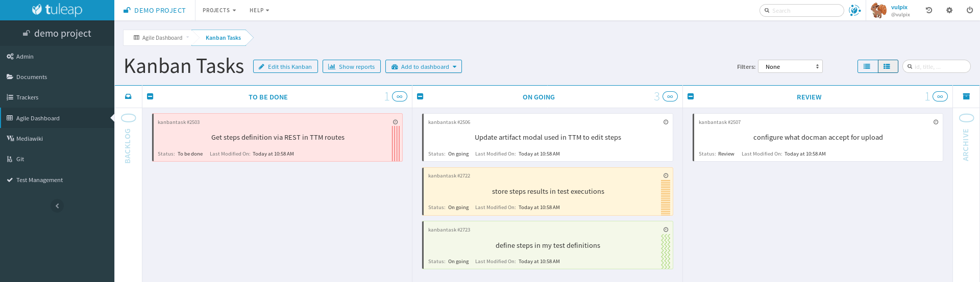The height and width of the screenshot is (282, 980).
Task: Click the Tuleap logo in header
Action: click(57, 10)
